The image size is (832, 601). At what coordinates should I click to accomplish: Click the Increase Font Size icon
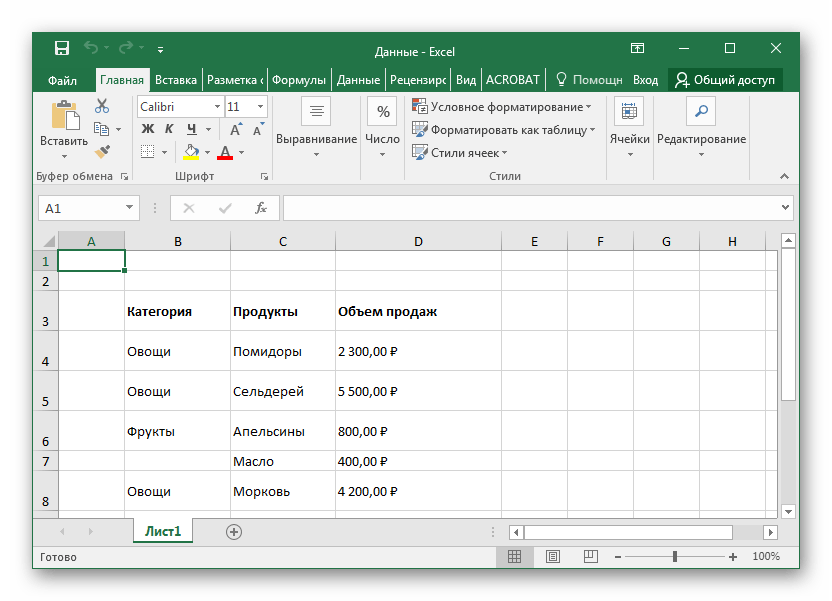pyautogui.click(x=235, y=129)
